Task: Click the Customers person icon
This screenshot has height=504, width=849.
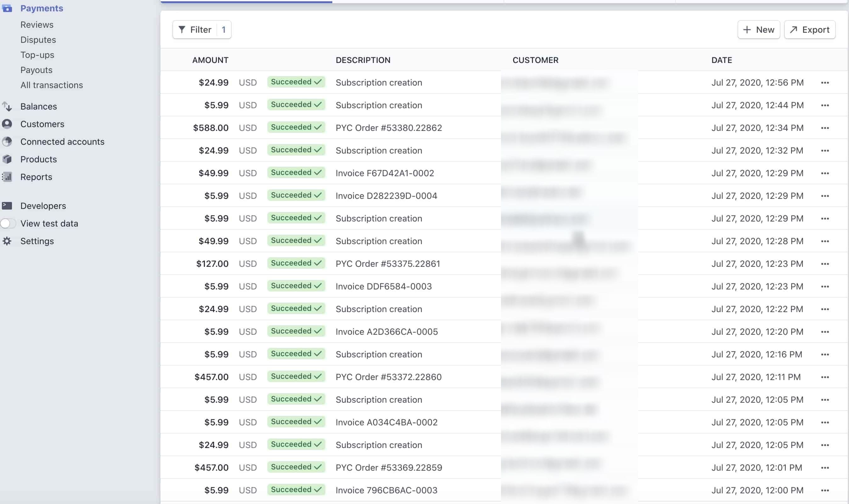Action: point(7,124)
